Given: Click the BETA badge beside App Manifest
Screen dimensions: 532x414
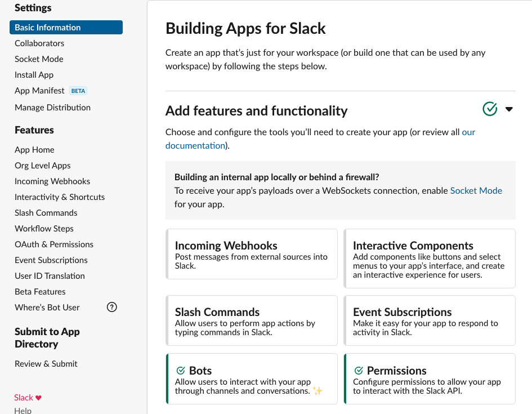Looking at the screenshot, I should pyautogui.click(x=78, y=91).
